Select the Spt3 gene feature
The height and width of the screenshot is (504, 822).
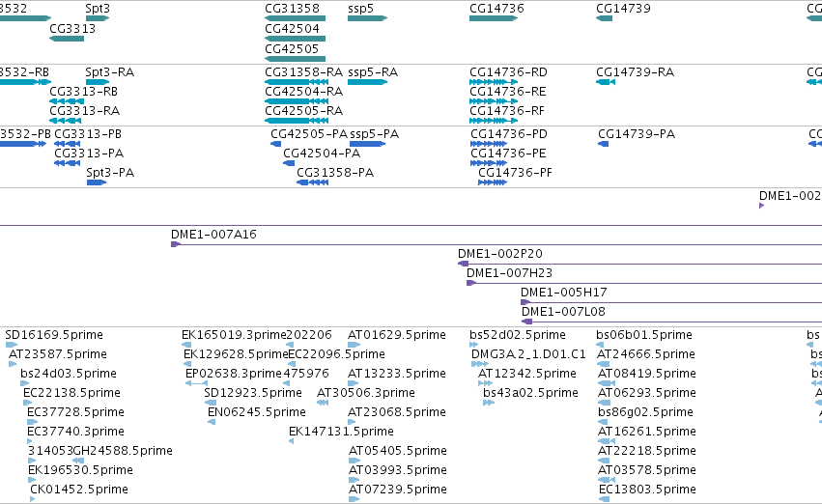pos(97,18)
